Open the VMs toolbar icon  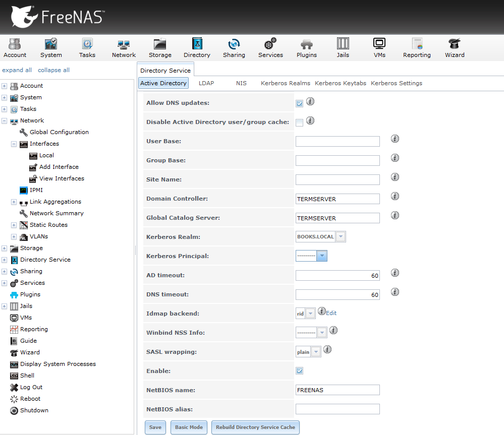click(x=379, y=48)
